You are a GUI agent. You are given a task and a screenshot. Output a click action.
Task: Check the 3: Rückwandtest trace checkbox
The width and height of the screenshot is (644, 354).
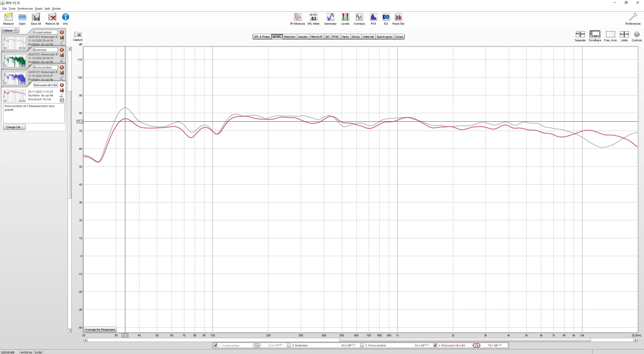362,345
